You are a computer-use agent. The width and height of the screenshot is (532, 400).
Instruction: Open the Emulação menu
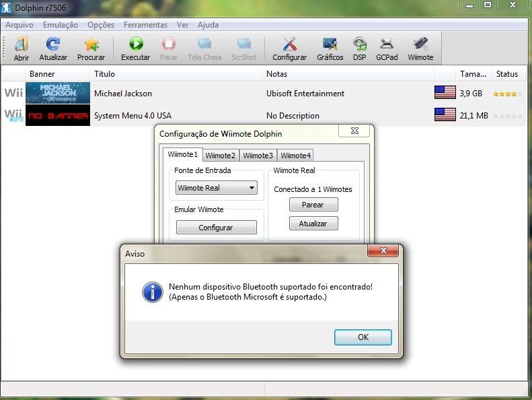[60, 25]
